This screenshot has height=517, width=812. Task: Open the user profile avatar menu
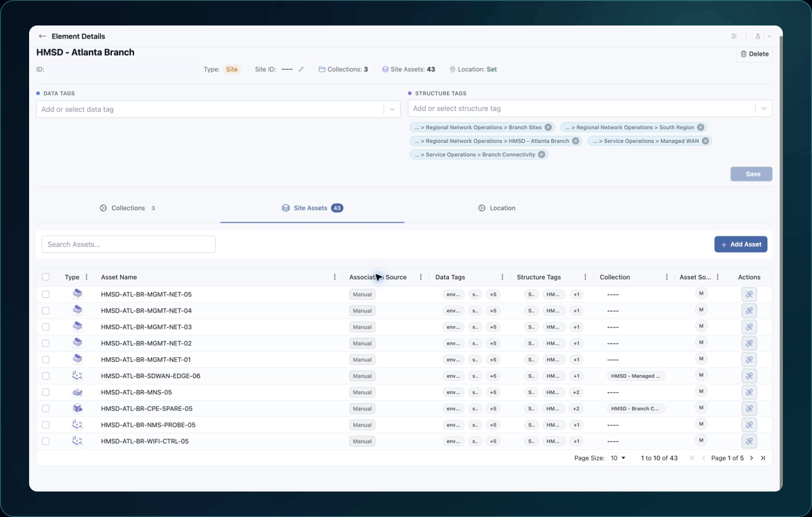758,36
